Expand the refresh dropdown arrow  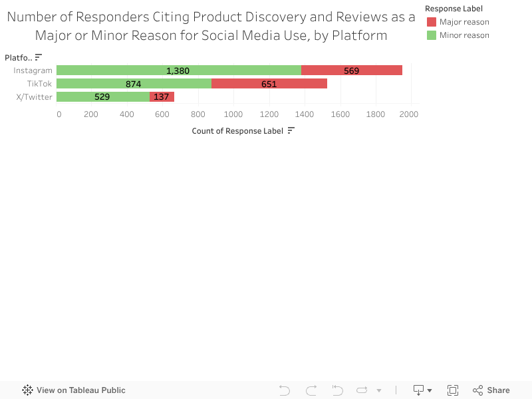[379, 390]
